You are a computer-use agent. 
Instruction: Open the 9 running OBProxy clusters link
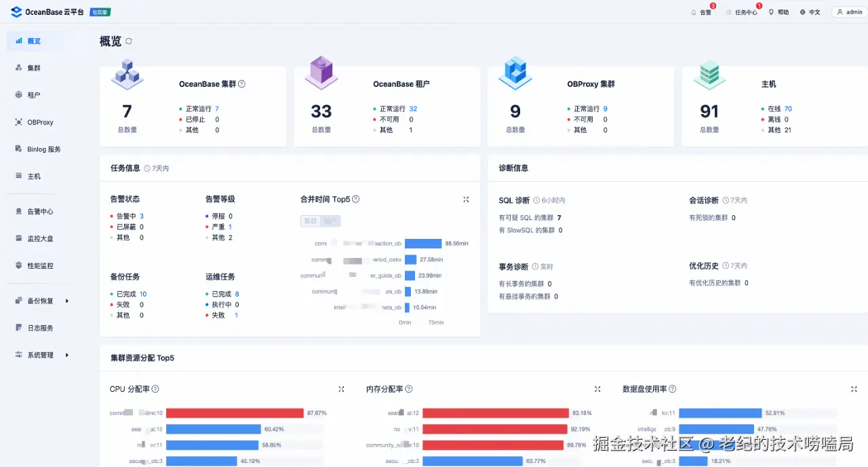click(x=605, y=109)
